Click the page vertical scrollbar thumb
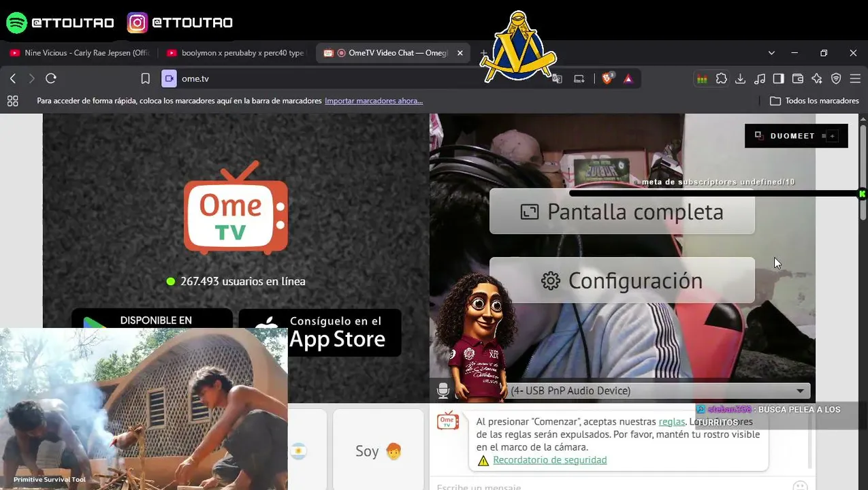This screenshot has height=490, width=868. coord(863,172)
